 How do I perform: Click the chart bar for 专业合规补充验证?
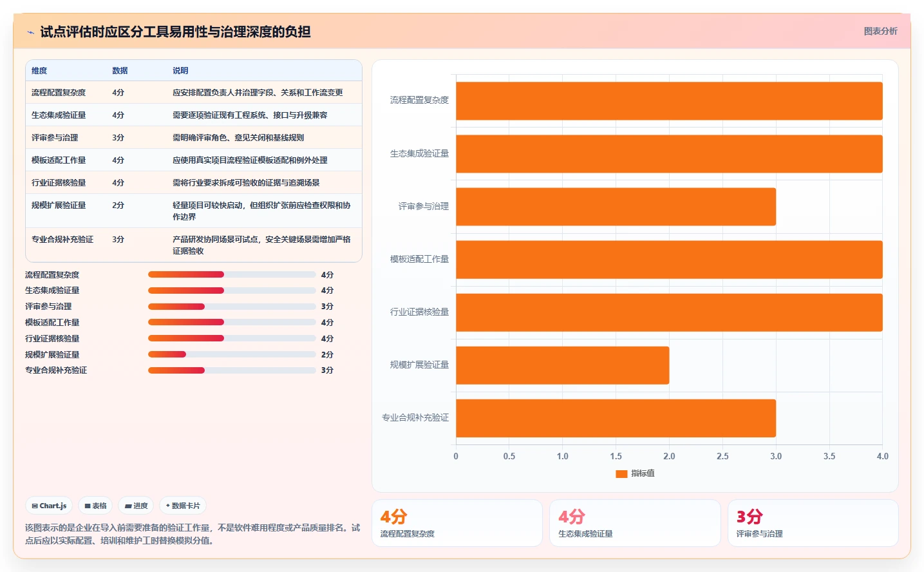(x=616, y=418)
